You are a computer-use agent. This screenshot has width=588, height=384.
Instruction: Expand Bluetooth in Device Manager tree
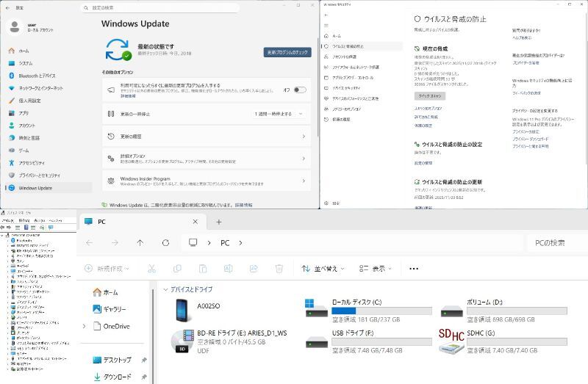click(x=8, y=241)
